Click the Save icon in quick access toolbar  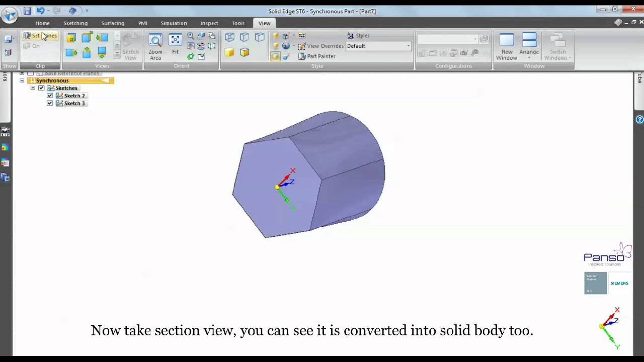(x=27, y=11)
